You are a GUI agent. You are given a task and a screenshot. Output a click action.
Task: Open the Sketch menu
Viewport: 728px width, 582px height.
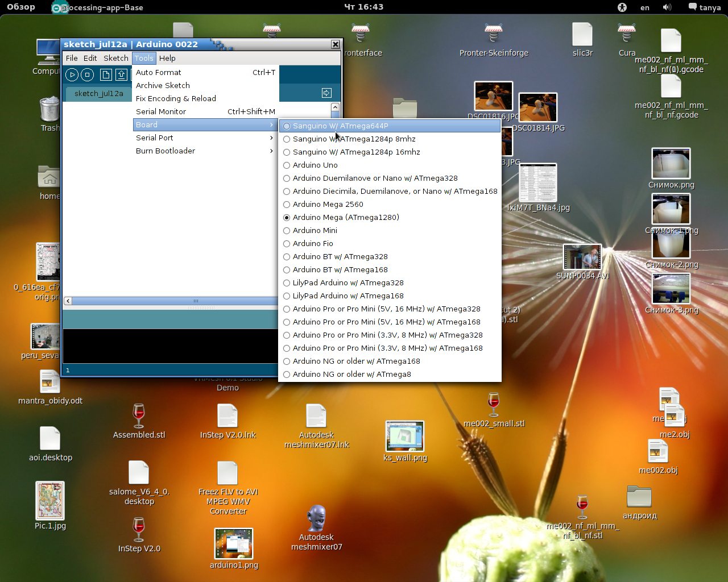tap(116, 58)
